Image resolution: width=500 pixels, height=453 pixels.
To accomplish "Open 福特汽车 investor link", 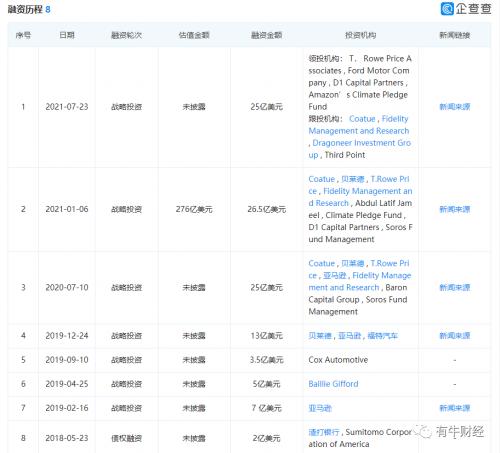I will point(383,336).
